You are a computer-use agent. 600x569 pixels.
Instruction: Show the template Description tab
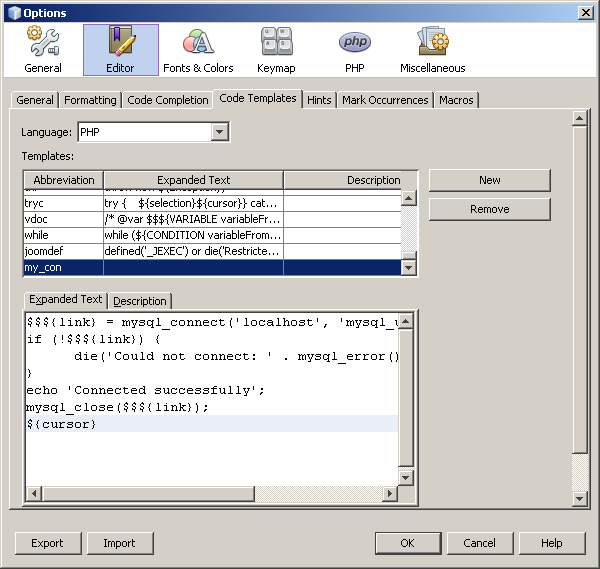tap(140, 301)
